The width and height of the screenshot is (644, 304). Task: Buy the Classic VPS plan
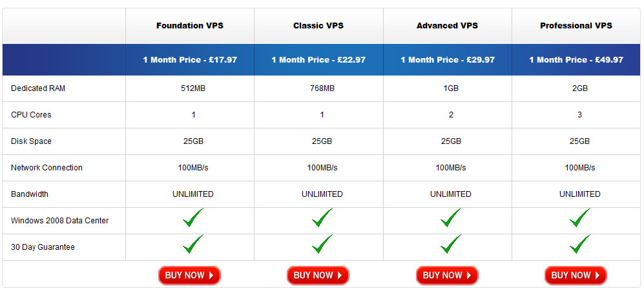[318, 276]
